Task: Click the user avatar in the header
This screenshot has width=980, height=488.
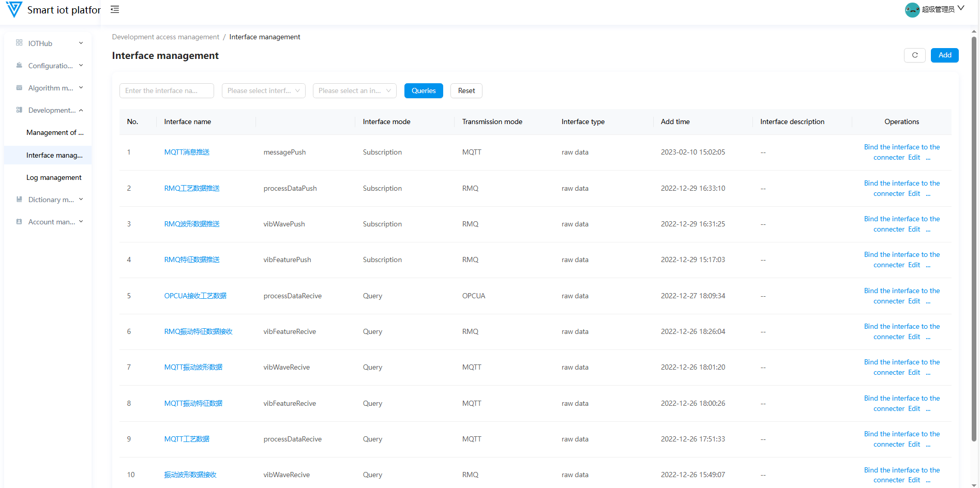Action: pyautogui.click(x=912, y=10)
